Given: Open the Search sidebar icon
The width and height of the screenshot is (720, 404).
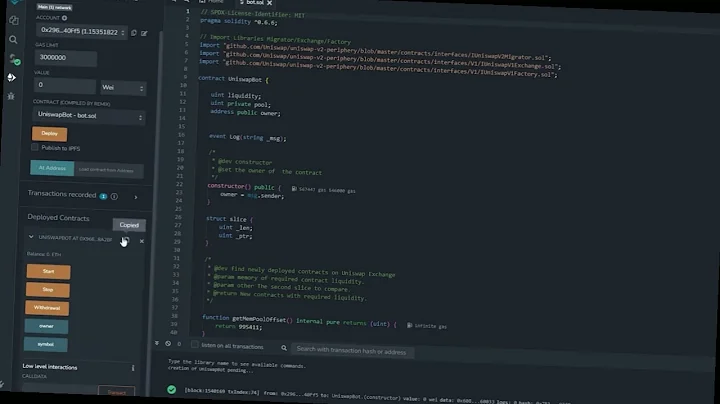Looking at the screenshot, I should click(x=13, y=40).
